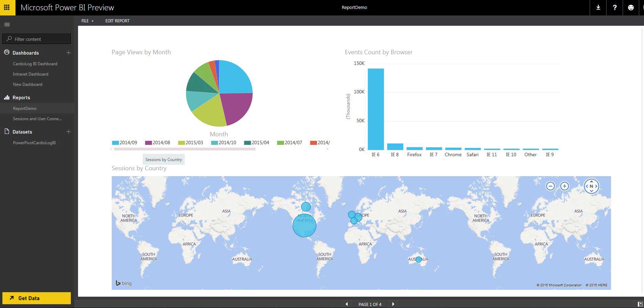Click the download icon in top bar
Screen dimensions: 644x308
pos(598,7)
